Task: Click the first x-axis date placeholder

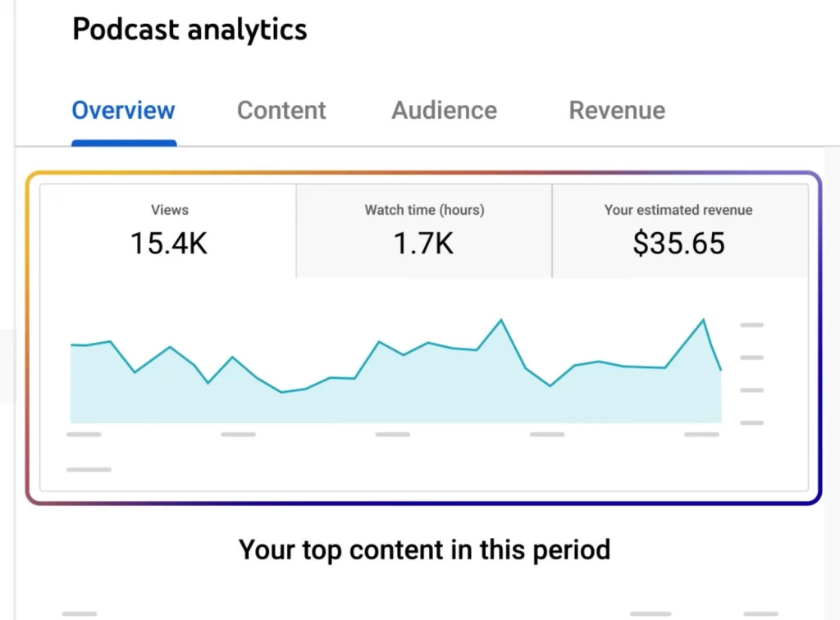Action: pyautogui.click(x=84, y=434)
